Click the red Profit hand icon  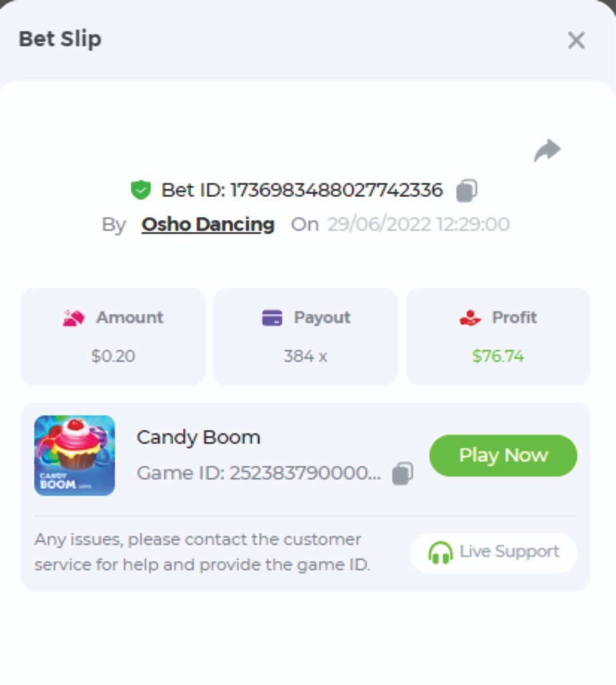pyautogui.click(x=470, y=318)
